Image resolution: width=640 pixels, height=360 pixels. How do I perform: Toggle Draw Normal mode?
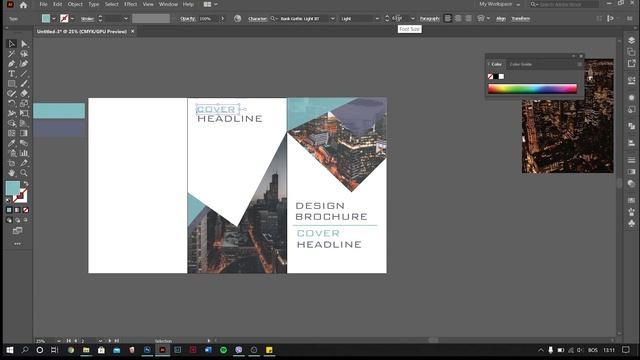[9, 220]
